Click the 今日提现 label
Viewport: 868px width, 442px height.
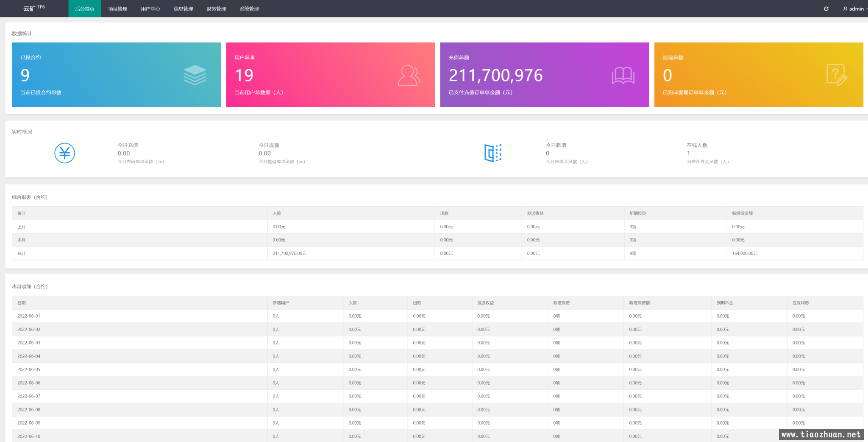[269, 145]
